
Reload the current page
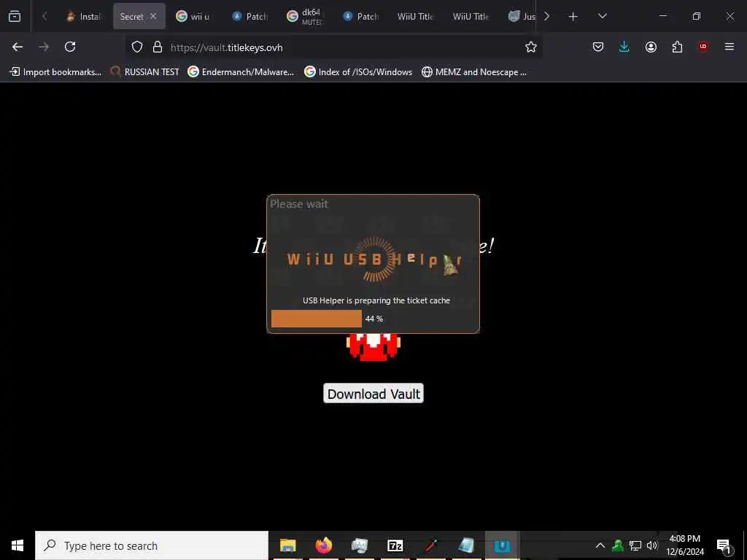coord(70,47)
